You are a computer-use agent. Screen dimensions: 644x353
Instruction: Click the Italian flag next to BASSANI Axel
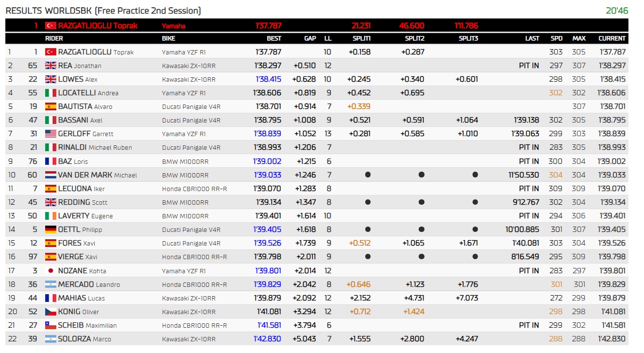[x=51, y=120]
